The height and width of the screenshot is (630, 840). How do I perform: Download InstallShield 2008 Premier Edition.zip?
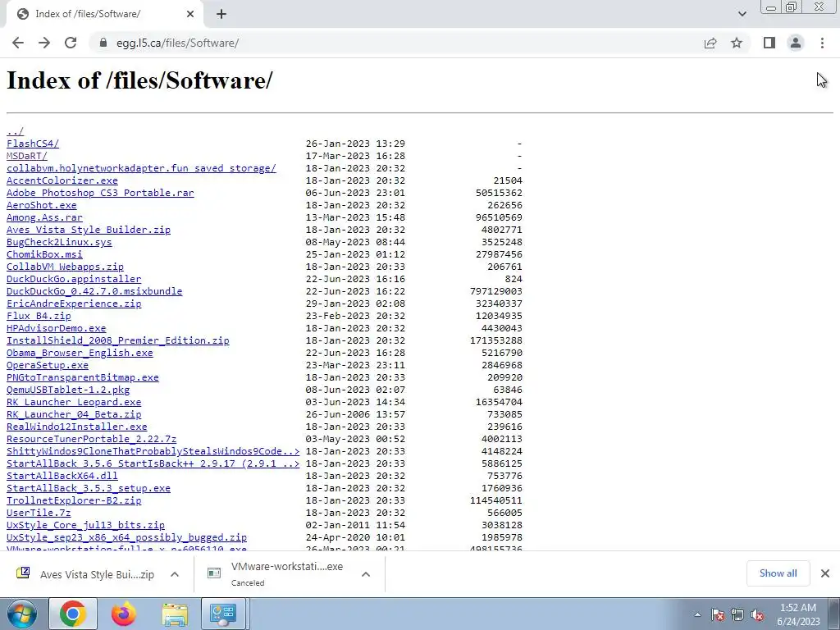[x=118, y=340]
